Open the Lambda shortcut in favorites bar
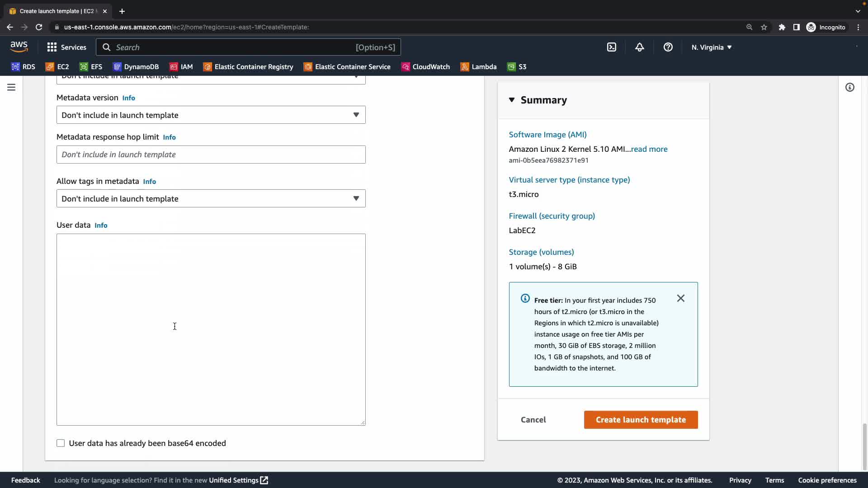 point(478,67)
